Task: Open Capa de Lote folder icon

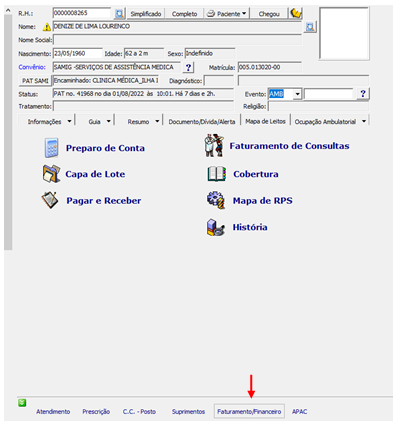Action: pyautogui.click(x=51, y=174)
